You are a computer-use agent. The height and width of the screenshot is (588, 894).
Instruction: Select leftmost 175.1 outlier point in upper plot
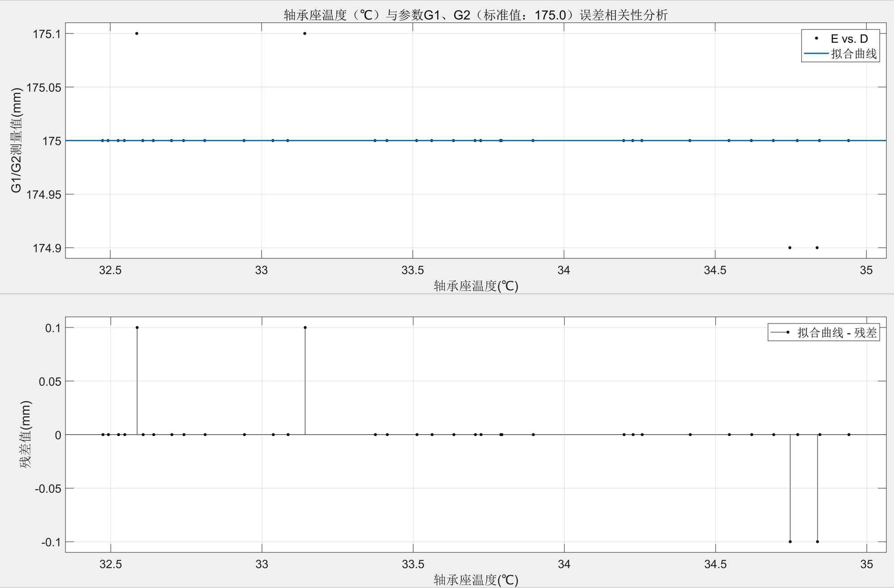[x=137, y=34]
